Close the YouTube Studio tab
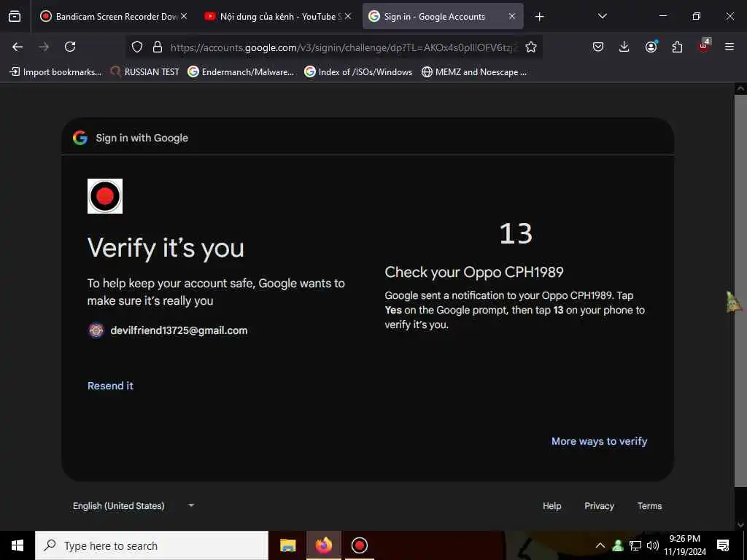 [x=348, y=16]
